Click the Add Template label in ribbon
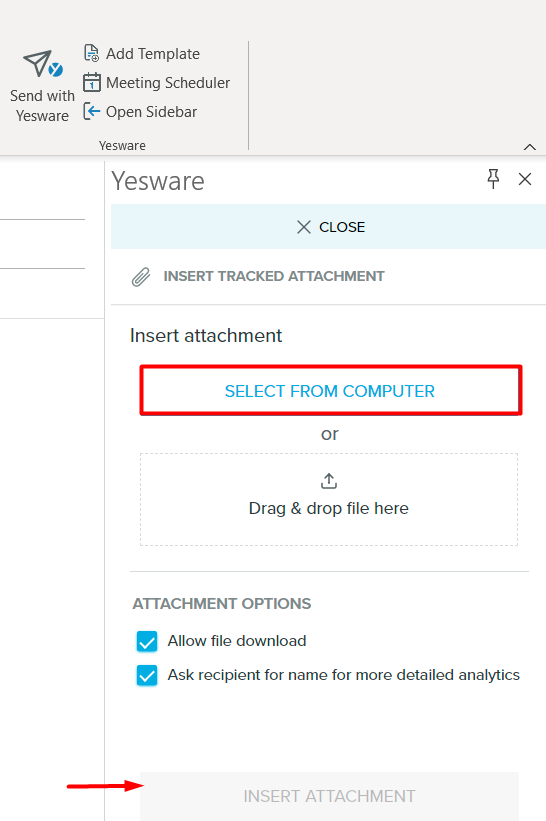 pos(153,54)
